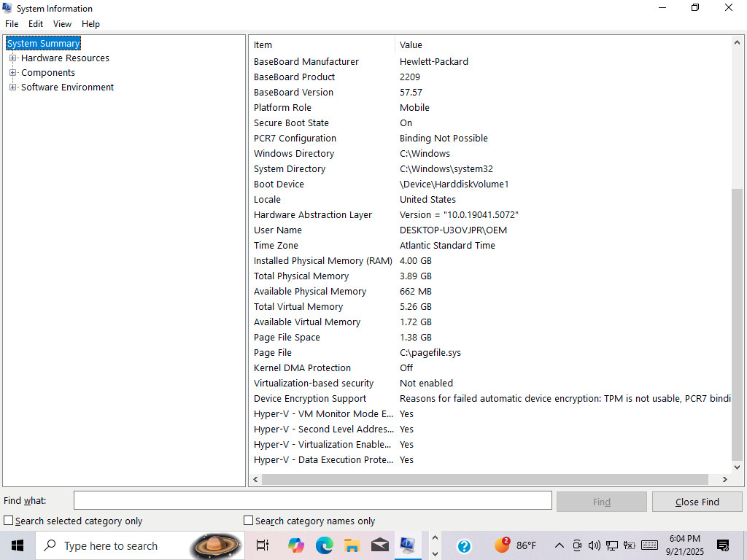Open the volume speaker control
Image resolution: width=747 pixels, height=560 pixels.
(x=594, y=545)
